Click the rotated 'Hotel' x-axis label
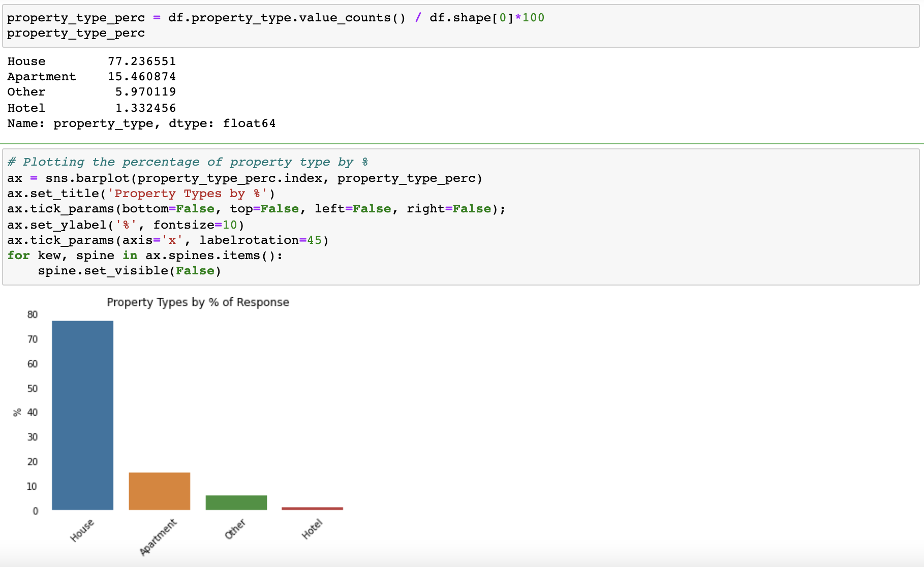The height and width of the screenshot is (567, 924). 312,529
